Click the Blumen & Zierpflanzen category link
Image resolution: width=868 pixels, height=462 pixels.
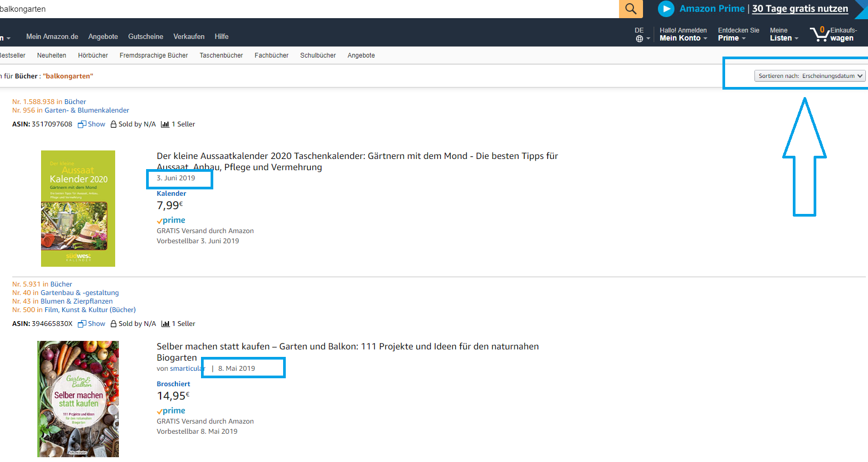point(77,301)
